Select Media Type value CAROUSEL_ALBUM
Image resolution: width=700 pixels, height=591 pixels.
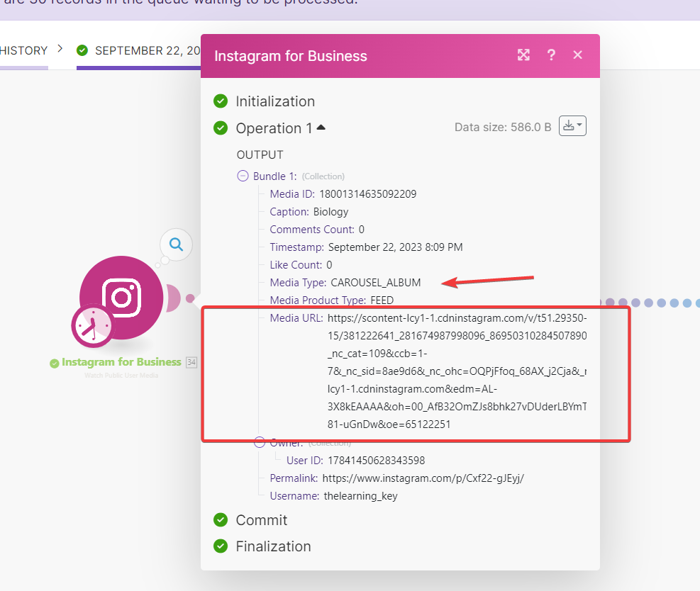pos(375,283)
